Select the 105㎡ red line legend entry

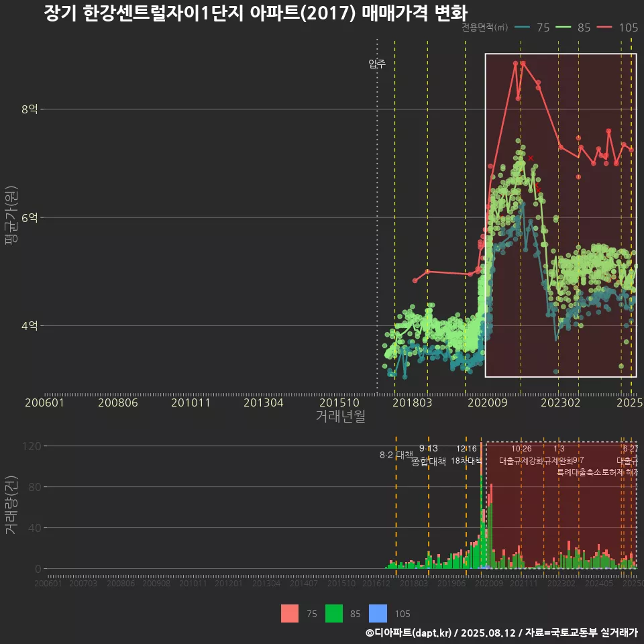[x=617, y=28]
